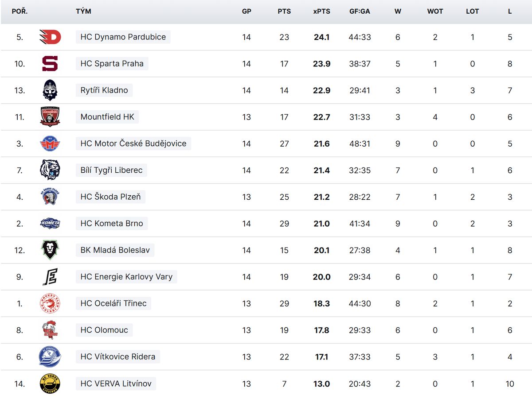532x399 pixels.
Task: Click the HC Energie Karlovy Vary logo
Action: [50, 277]
